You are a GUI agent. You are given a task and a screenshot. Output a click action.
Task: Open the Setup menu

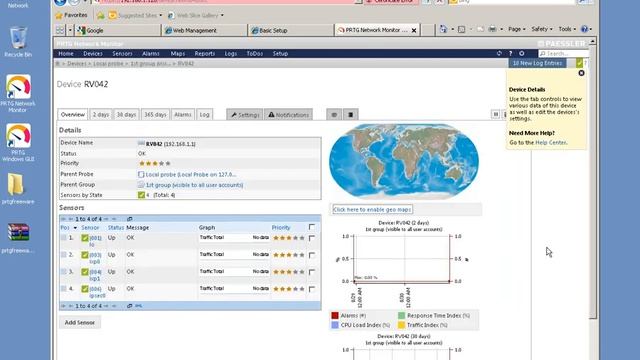coord(280,53)
